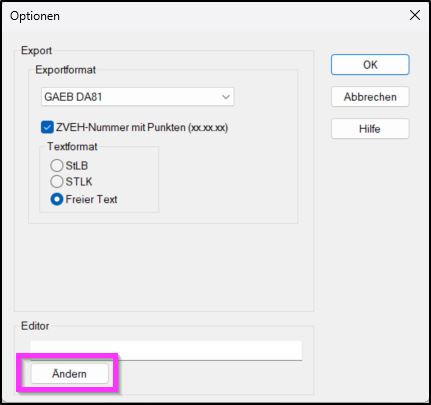Click the Editor group label
This screenshot has width=431, height=405.
pos(35,326)
